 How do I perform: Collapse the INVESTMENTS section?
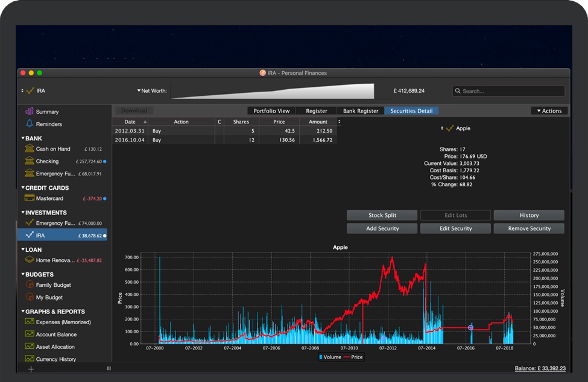click(22, 213)
